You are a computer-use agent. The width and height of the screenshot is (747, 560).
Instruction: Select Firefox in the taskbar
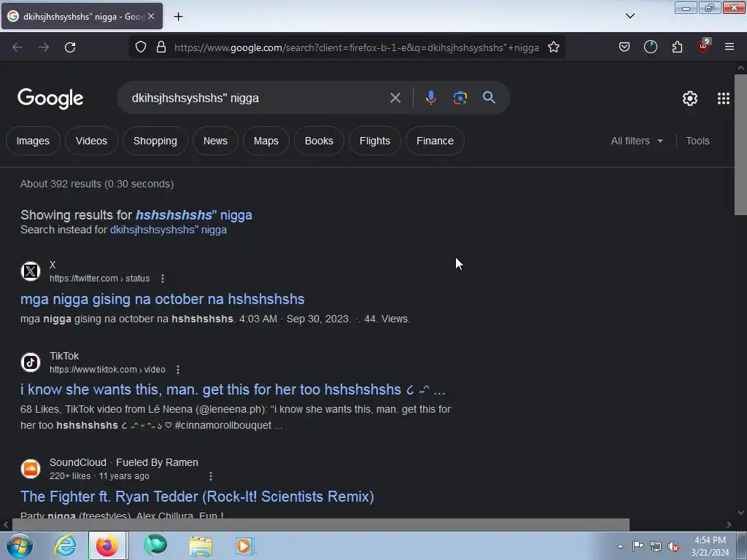click(x=107, y=545)
